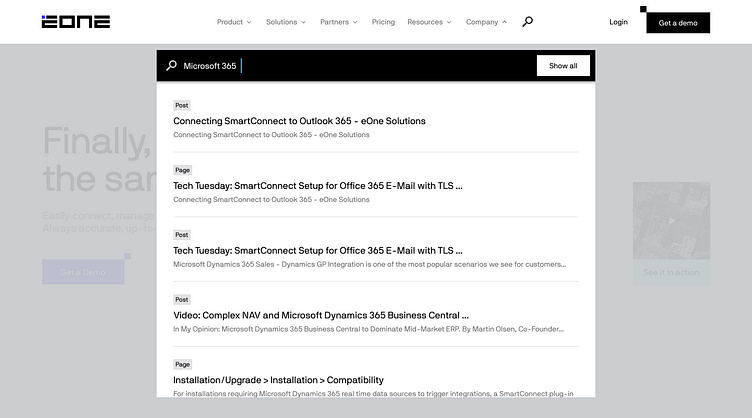Expand the Solutions dropdown chevron

pos(303,22)
